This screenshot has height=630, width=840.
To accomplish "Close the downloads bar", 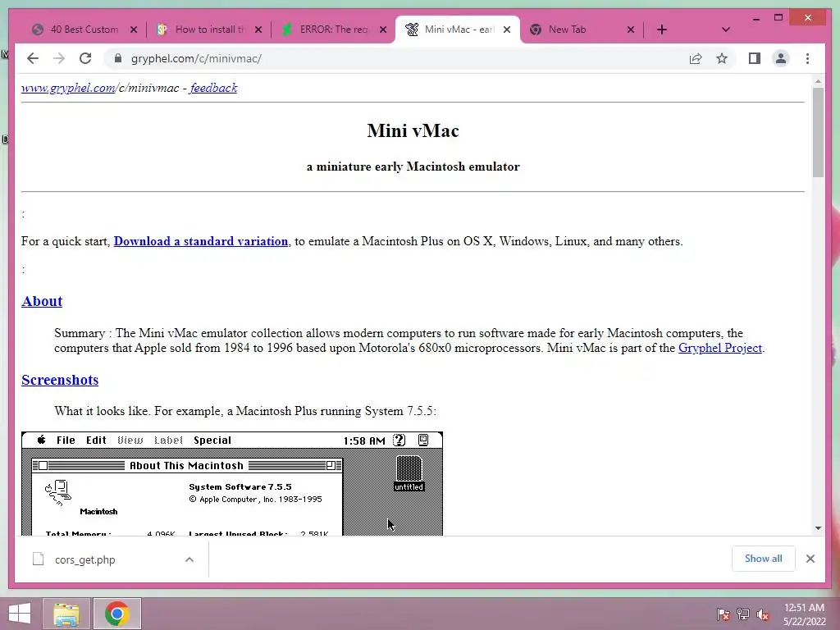I will [x=810, y=559].
